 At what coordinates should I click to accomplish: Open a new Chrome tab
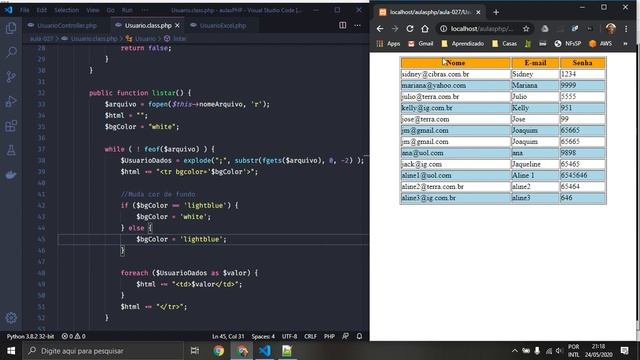[496, 12]
